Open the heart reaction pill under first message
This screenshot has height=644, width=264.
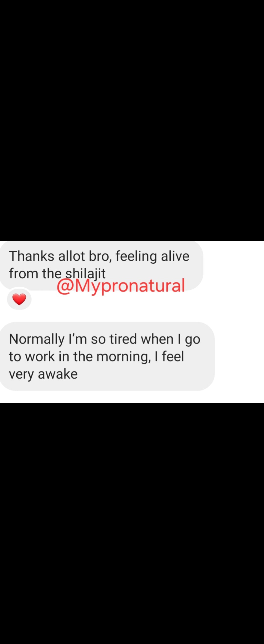[19, 299]
